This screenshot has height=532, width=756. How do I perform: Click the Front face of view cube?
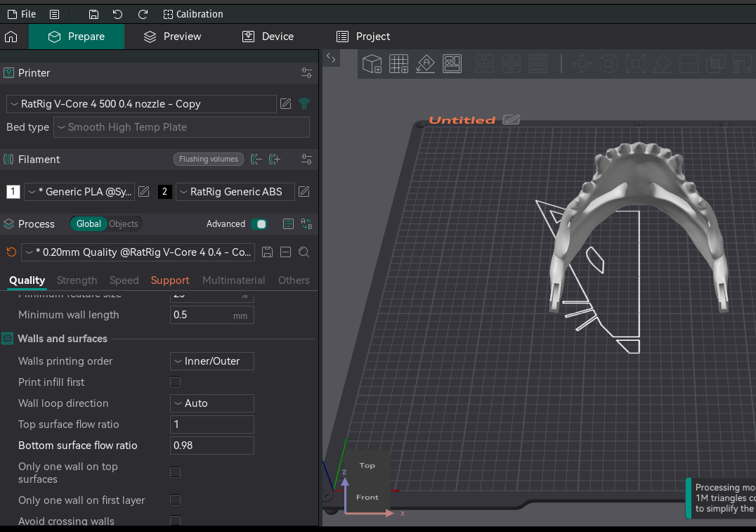click(x=367, y=498)
